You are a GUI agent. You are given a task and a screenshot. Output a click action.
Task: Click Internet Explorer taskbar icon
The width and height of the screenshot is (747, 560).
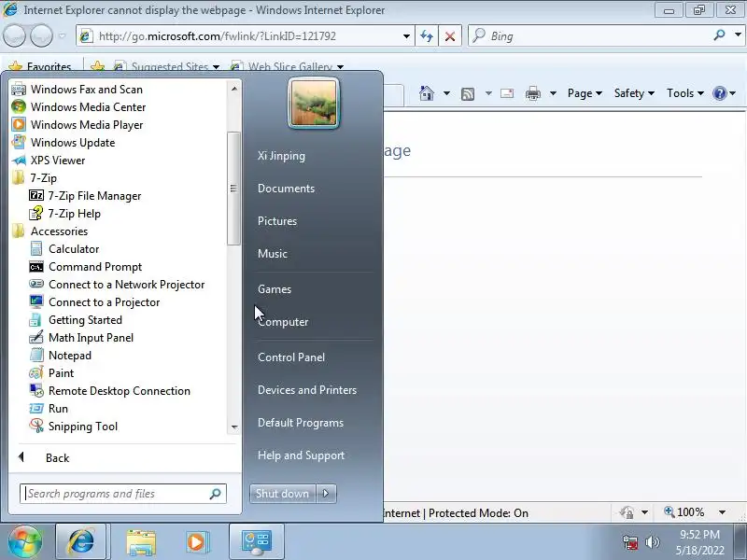81,541
